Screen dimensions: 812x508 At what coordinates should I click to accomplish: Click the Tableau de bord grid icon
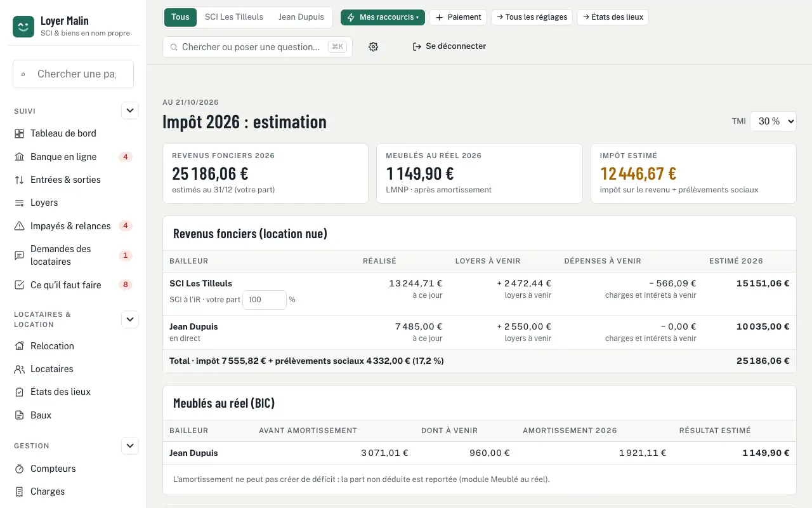coord(19,133)
